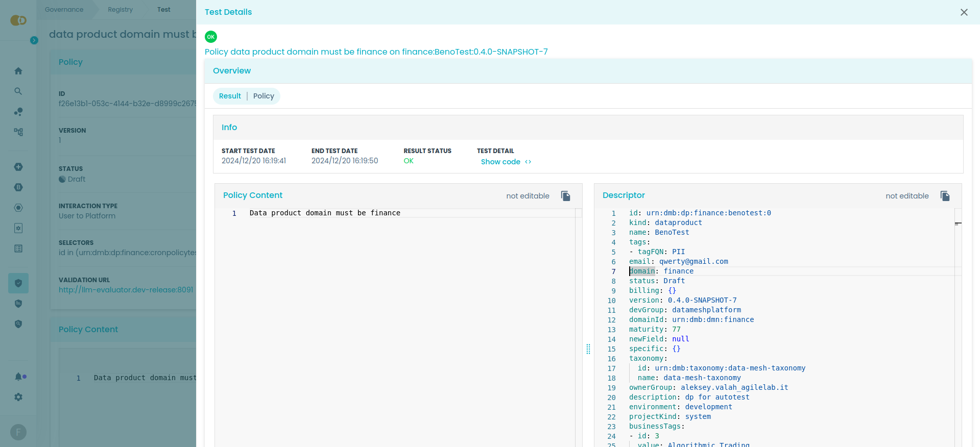Expand the sidebar with the arrow toggle

[x=34, y=40]
